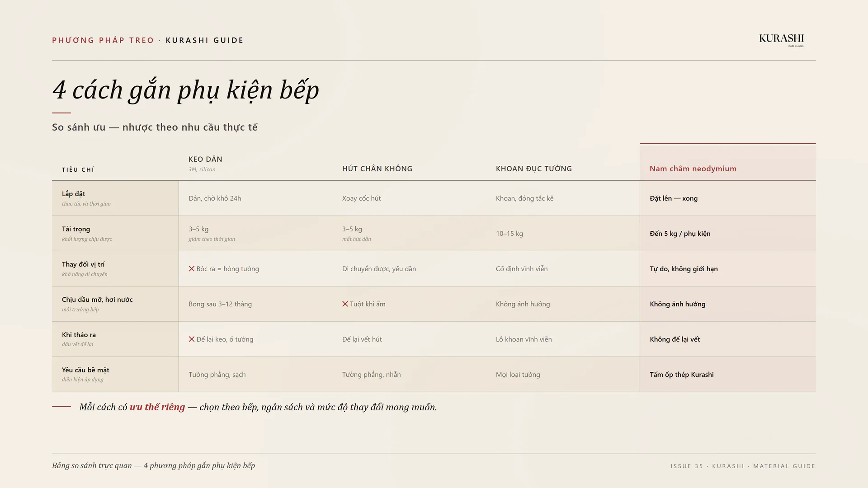Select the "Không để lại vết" cell
868x488 pixels.
(x=675, y=339)
